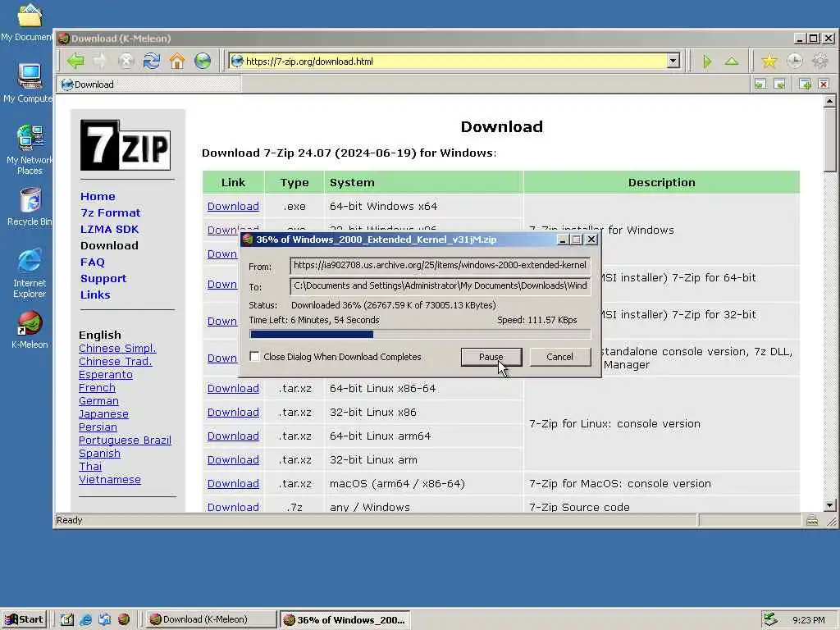Image resolution: width=840 pixels, height=630 pixels.
Task: Close the current tab with the red X icon
Action: (824, 84)
